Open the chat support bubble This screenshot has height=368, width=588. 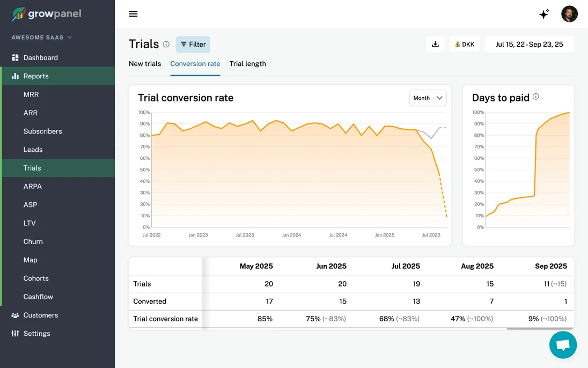click(x=563, y=344)
